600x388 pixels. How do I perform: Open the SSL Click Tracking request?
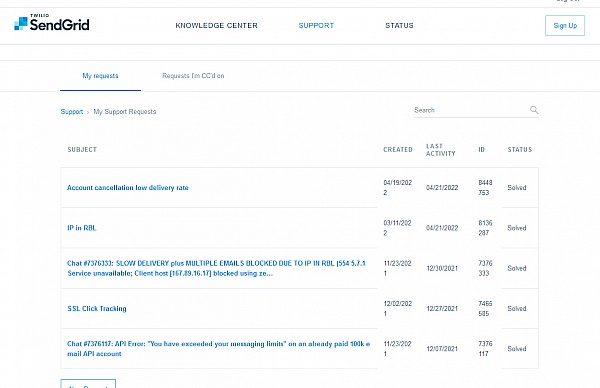tap(97, 308)
